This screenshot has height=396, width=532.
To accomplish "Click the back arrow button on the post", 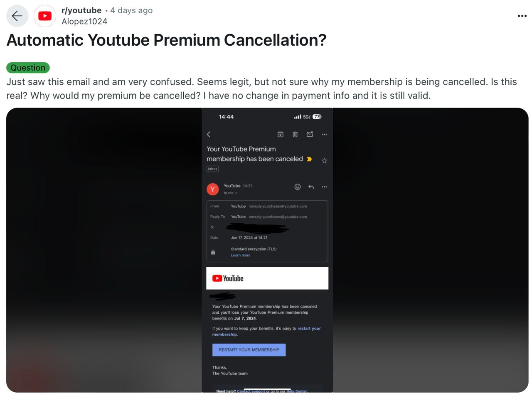I will pyautogui.click(x=17, y=16).
